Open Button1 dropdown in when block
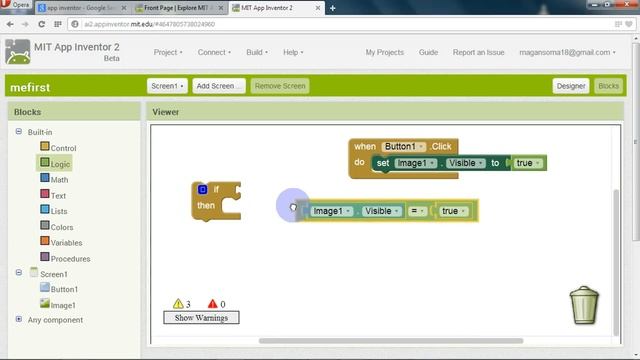Screen dimensions: 640x360 pyautogui.click(x=403, y=147)
